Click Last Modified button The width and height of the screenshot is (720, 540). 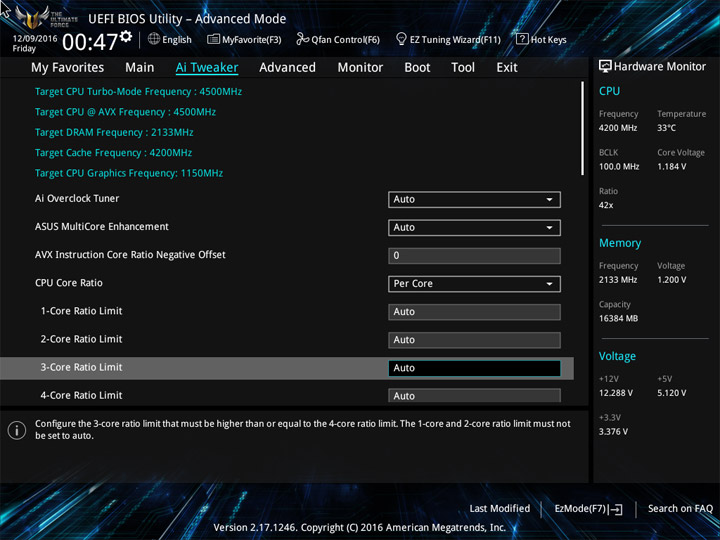[x=500, y=508]
